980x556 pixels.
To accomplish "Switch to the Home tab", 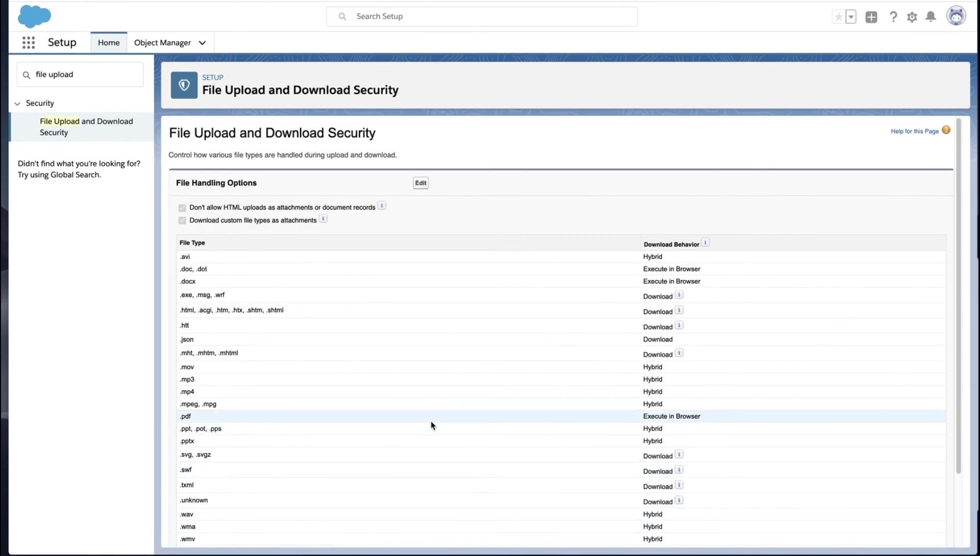I will tap(109, 43).
